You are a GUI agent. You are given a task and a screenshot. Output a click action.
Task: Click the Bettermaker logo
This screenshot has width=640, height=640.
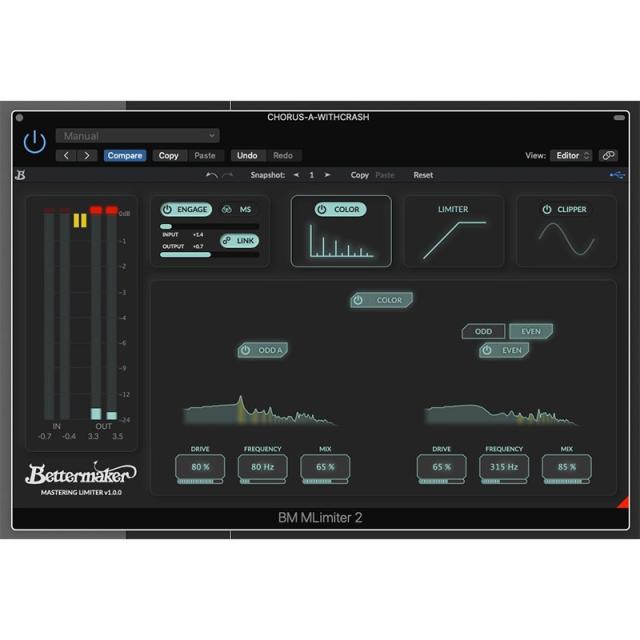pos(81,474)
